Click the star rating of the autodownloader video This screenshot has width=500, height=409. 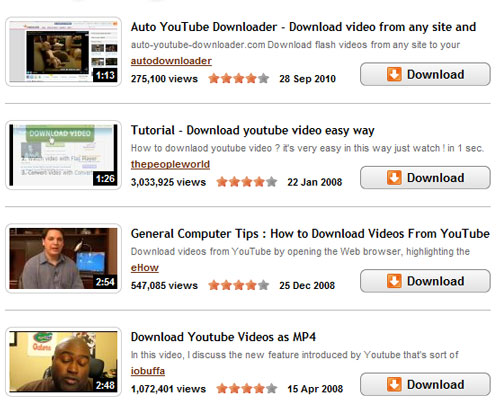pyautogui.click(x=239, y=79)
